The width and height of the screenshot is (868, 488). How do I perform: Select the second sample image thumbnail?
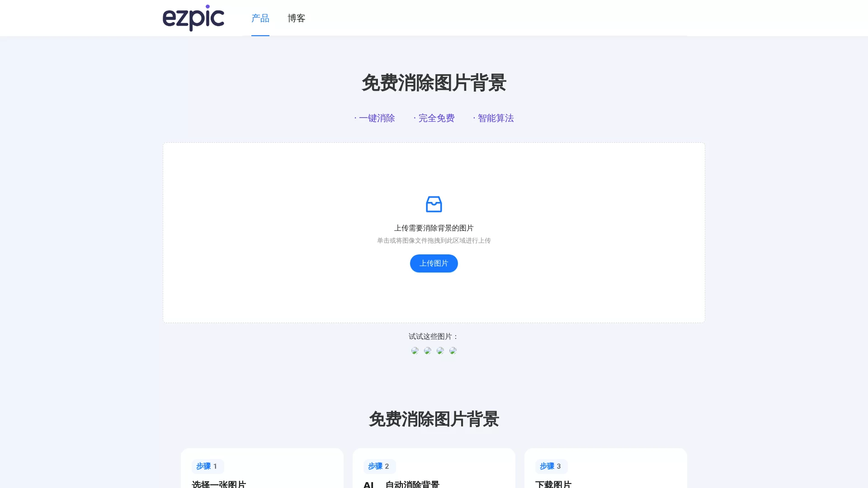(427, 350)
